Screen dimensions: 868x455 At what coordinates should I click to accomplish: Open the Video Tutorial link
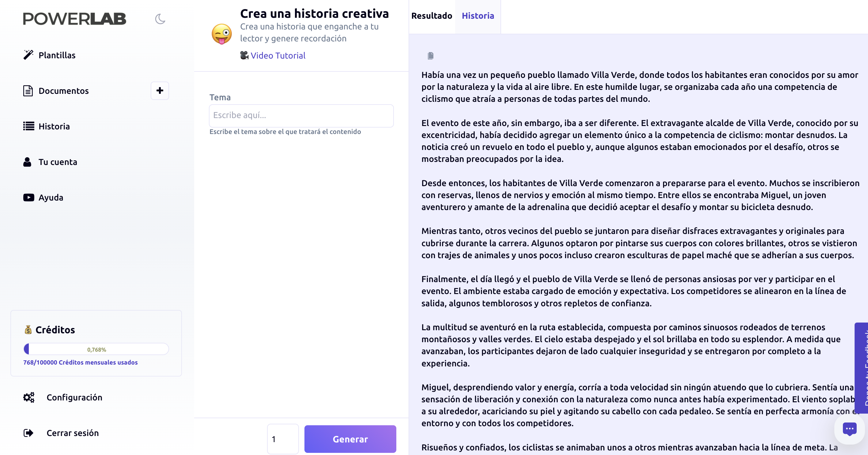pyautogui.click(x=278, y=55)
